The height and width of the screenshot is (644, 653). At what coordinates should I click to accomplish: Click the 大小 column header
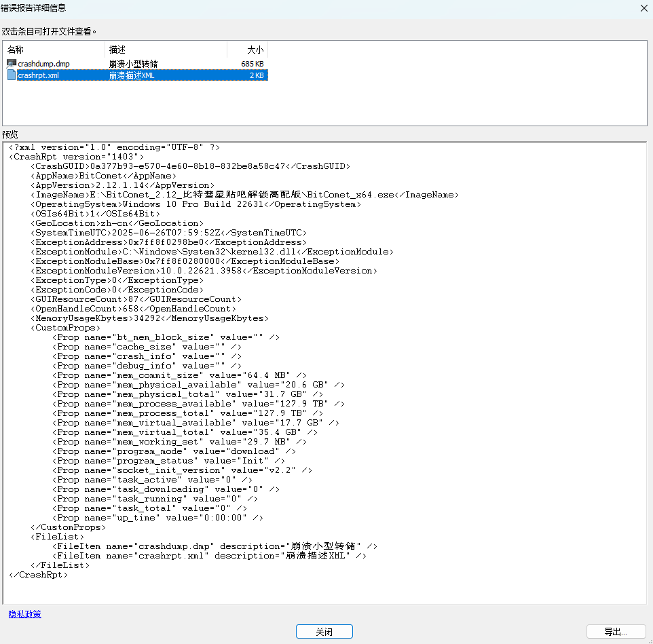247,50
